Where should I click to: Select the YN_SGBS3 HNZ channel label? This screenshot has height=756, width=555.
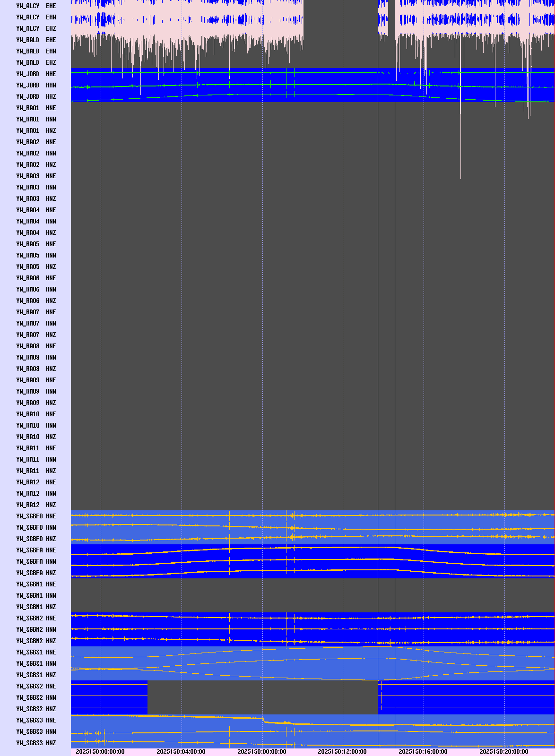pyautogui.click(x=36, y=743)
